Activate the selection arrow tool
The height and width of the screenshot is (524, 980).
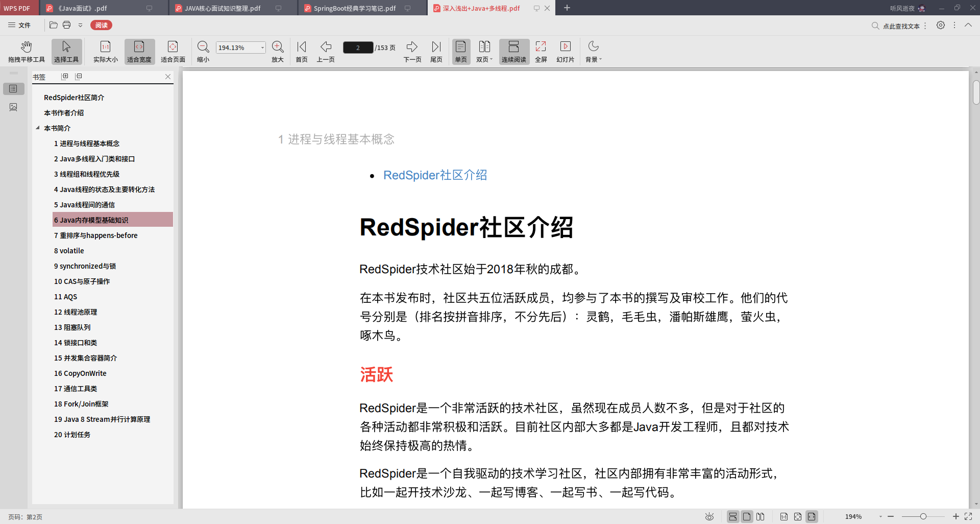pos(66,52)
